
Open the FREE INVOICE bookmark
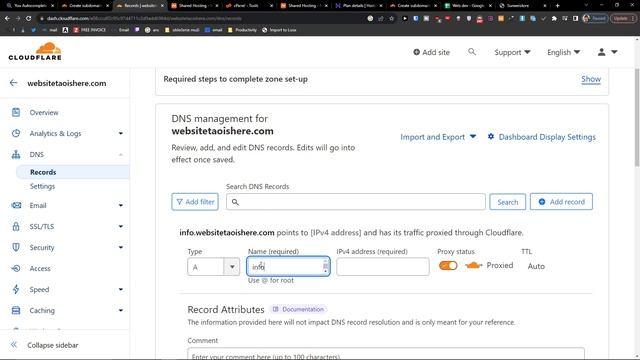(x=89, y=30)
